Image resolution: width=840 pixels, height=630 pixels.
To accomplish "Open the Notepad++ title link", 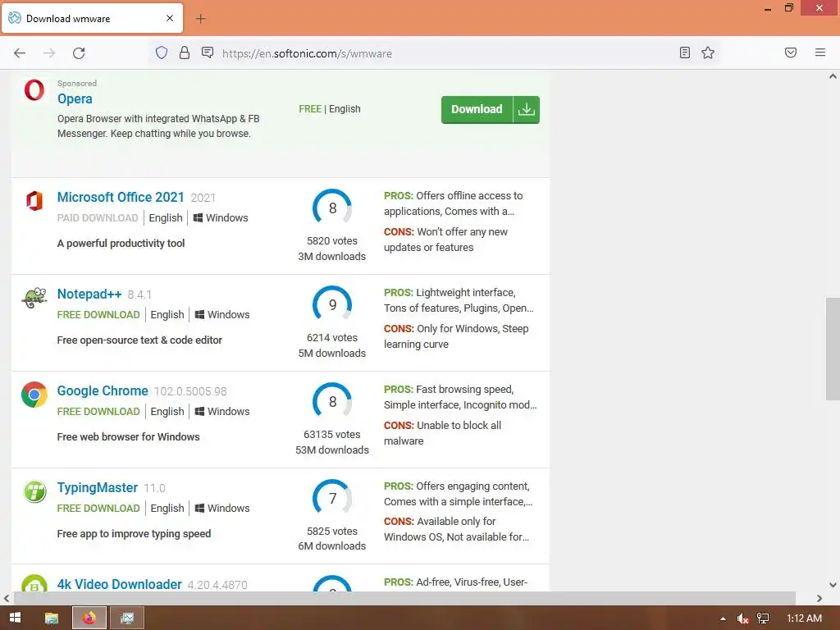I will 89,294.
